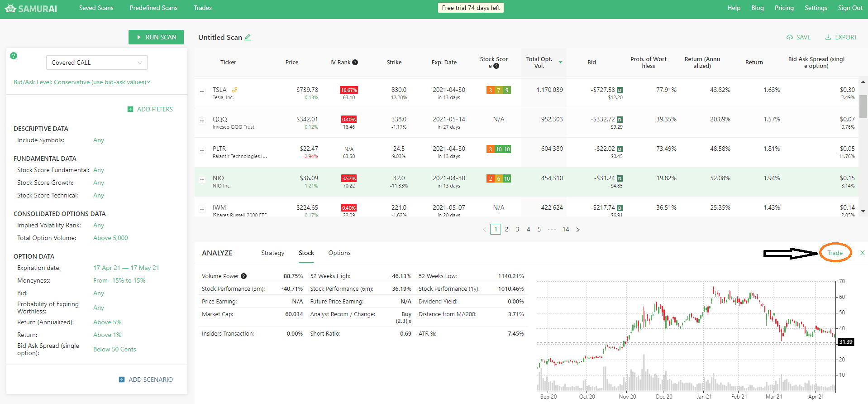Expand the PLTR row
Image resolution: width=868 pixels, height=404 pixels.
pyautogui.click(x=202, y=150)
